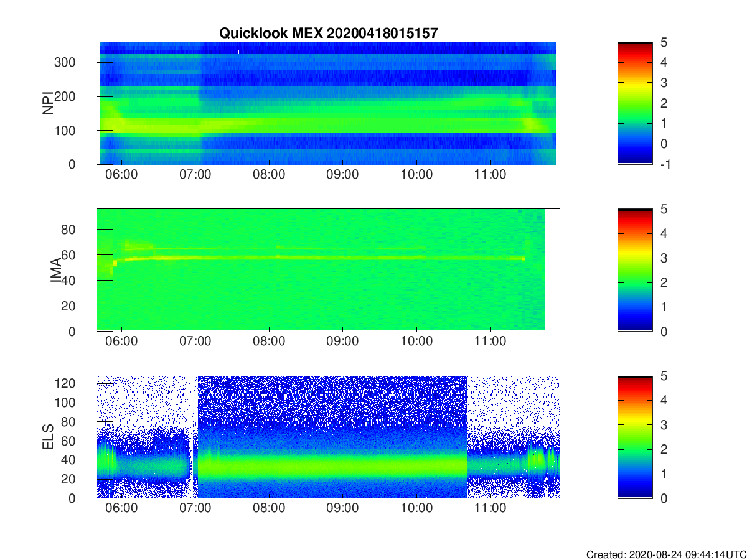The width and height of the screenshot is (747, 560).
Task: Click the NPI y-axis label
Action: tap(47, 103)
